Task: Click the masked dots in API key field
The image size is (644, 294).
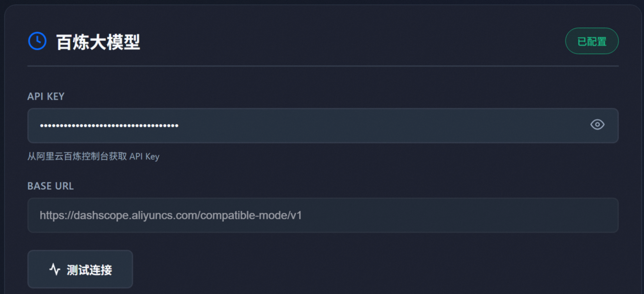Action: (109, 126)
